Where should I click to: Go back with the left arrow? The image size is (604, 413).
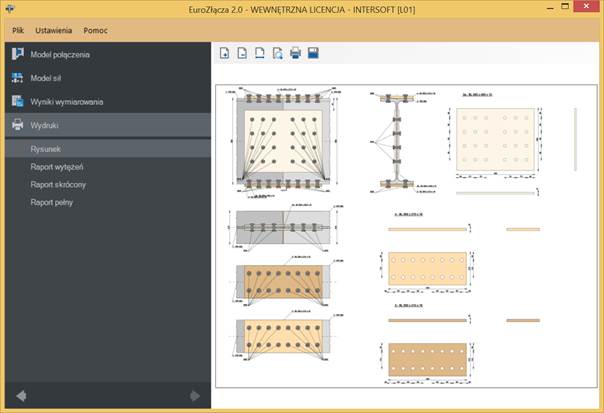21,396
